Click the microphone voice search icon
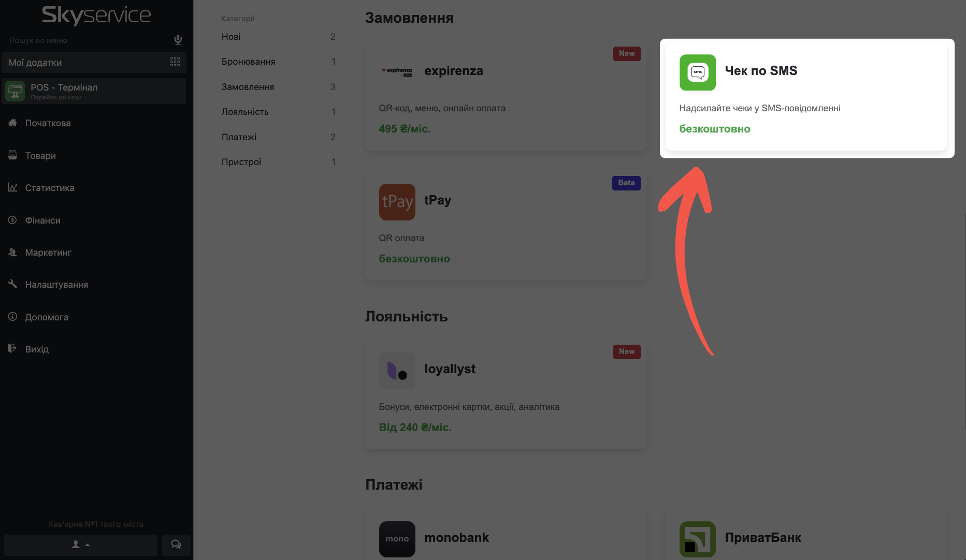 [x=178, y=40]
